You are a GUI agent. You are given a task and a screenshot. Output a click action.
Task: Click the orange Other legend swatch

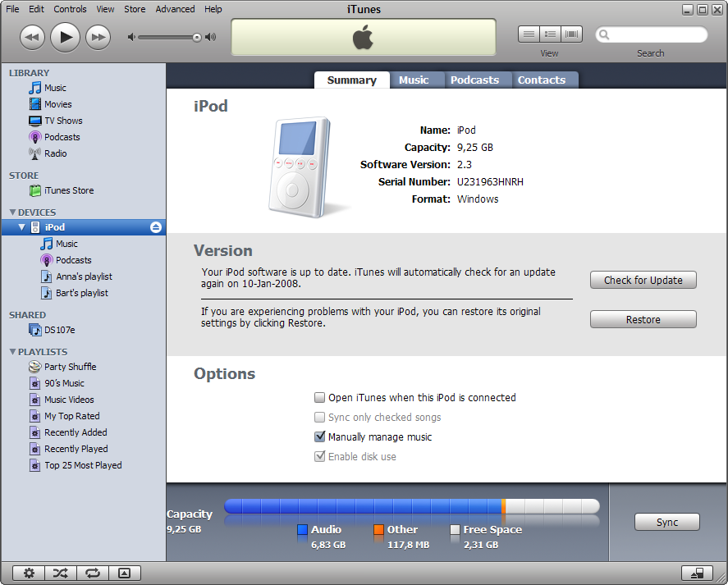(378, 530)
